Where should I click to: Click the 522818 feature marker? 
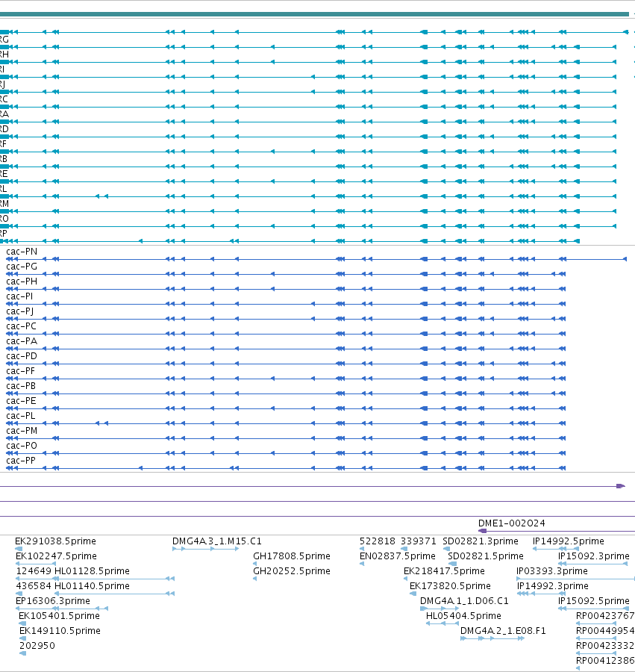pyautogui.click(x=362, y=549)
